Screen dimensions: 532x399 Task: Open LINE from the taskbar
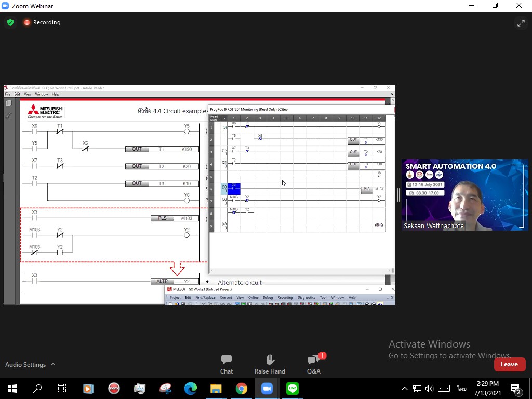click(292, 389)
